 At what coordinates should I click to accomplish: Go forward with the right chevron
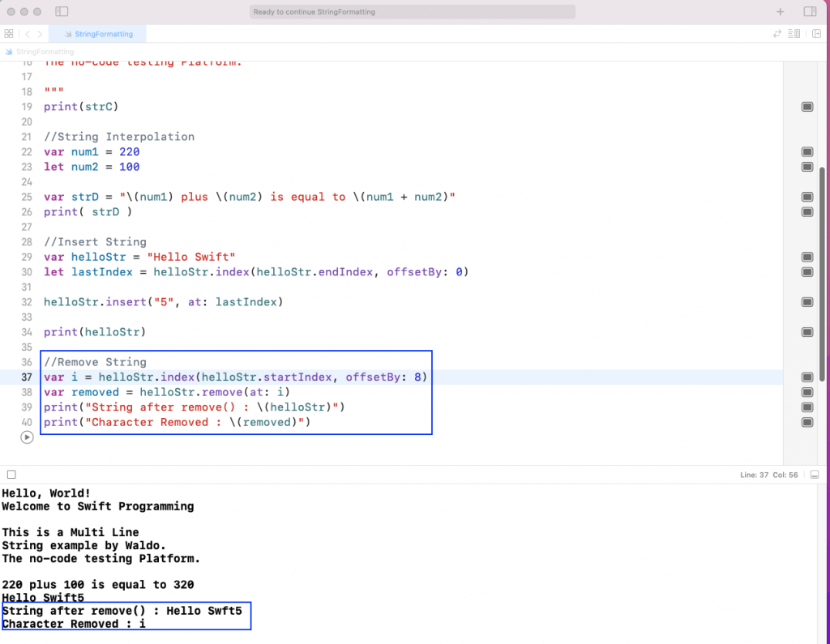40,34
